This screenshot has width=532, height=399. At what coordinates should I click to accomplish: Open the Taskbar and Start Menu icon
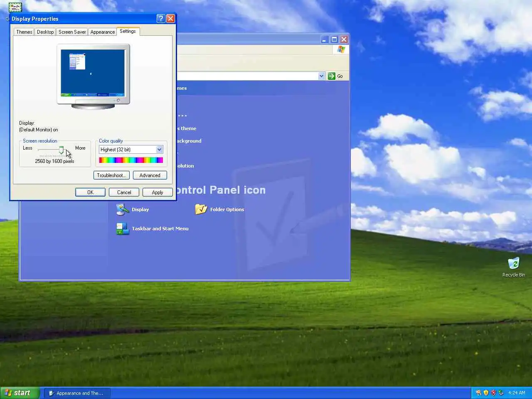click(x=152, y=229)
